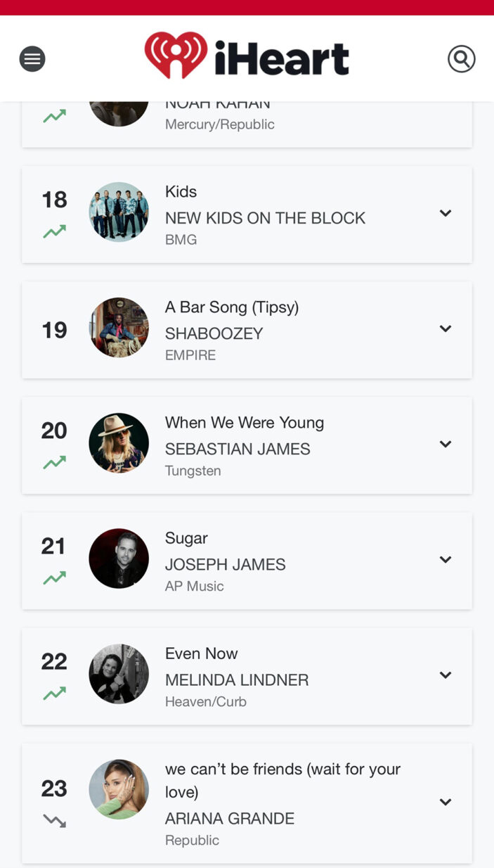
Task: Open the hamburger menu icon
Action: 32,59
